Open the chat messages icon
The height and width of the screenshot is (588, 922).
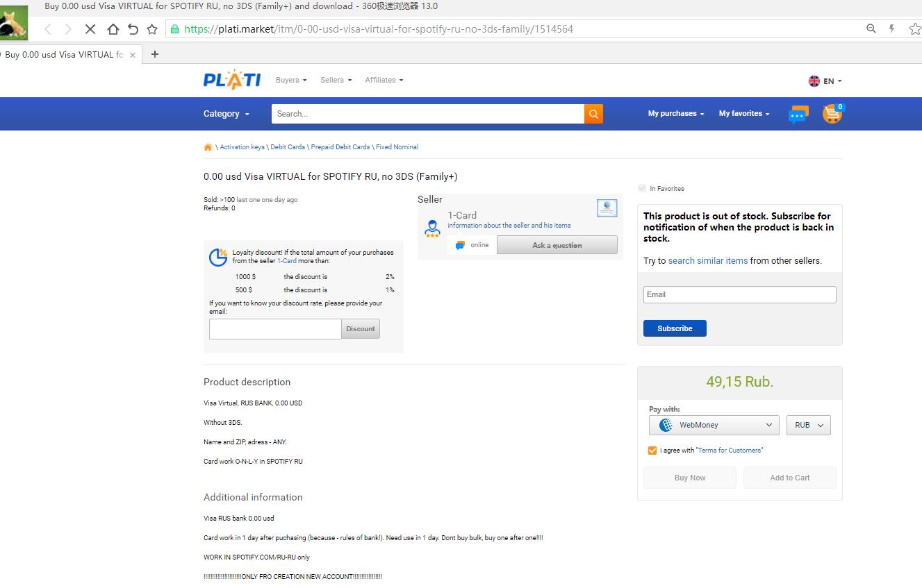click(798, 115)
